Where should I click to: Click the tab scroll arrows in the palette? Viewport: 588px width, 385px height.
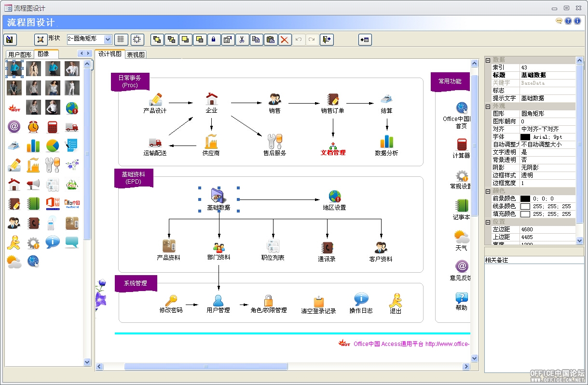tap(85, 53)
